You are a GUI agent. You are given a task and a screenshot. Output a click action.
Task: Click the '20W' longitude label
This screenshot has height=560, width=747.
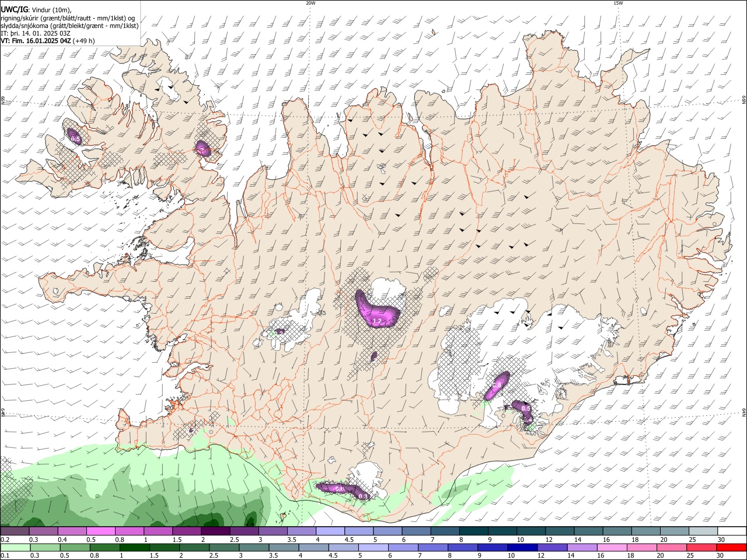310,3
